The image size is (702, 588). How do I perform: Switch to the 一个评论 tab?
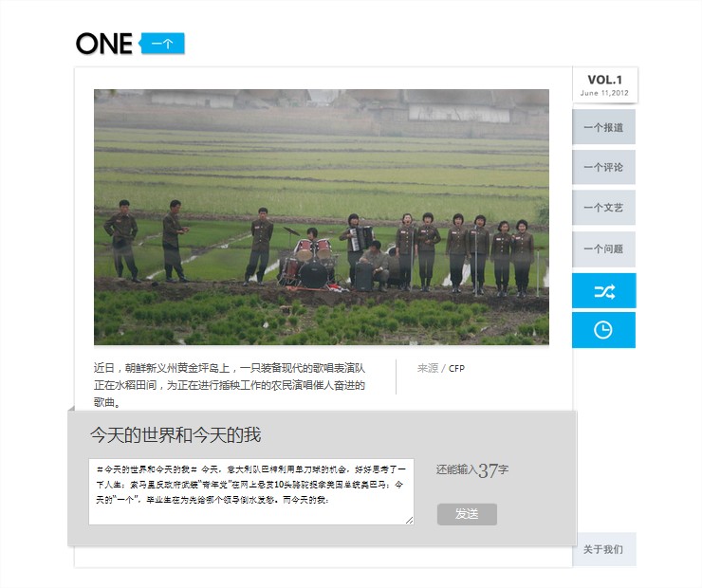coord(603,167)
